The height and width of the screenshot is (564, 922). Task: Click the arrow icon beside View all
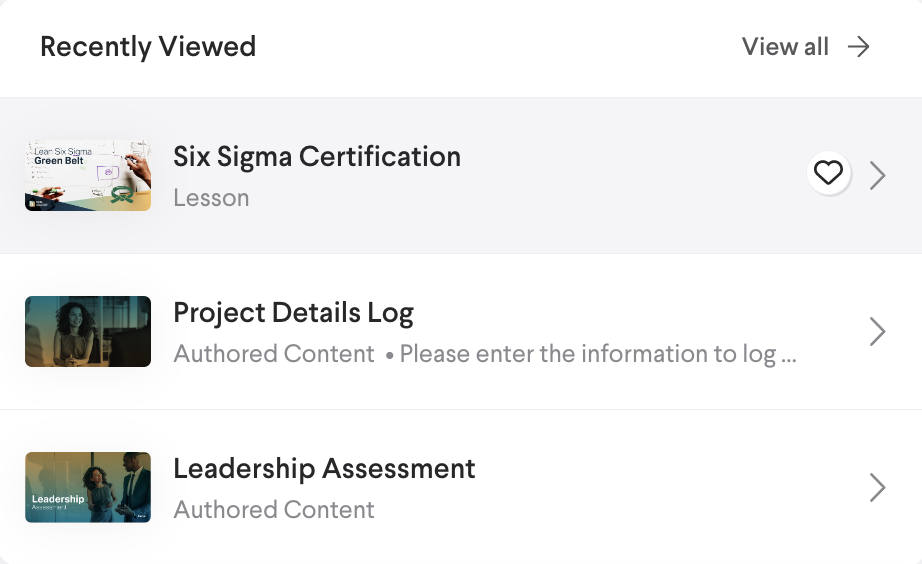(x=859, y=47)
